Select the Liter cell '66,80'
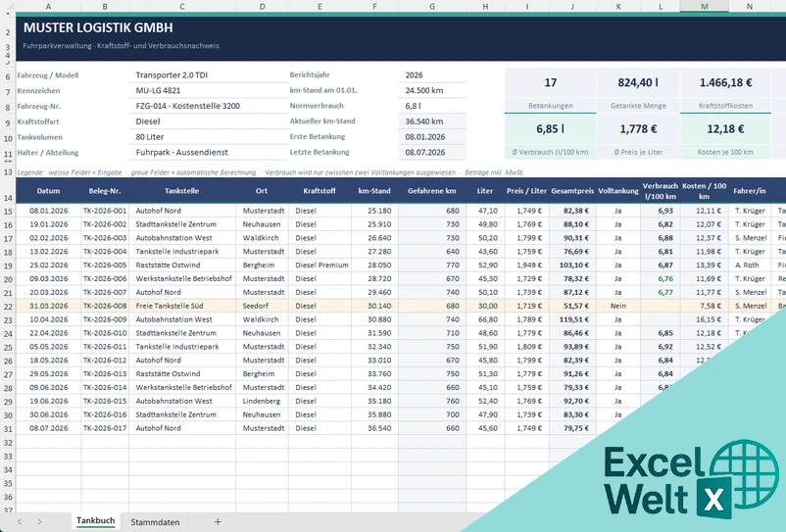 click(485, 319)
